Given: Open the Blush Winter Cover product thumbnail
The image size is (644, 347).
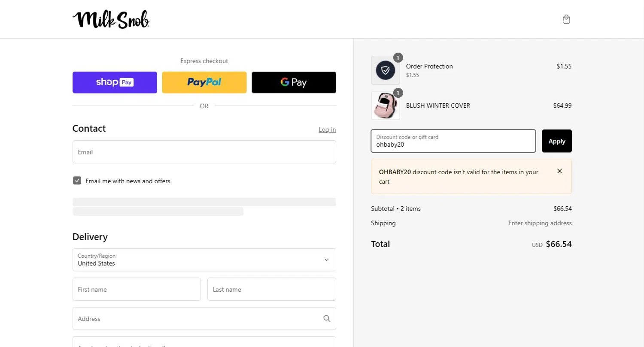Looking at the screenshot, I should (386, 106).
